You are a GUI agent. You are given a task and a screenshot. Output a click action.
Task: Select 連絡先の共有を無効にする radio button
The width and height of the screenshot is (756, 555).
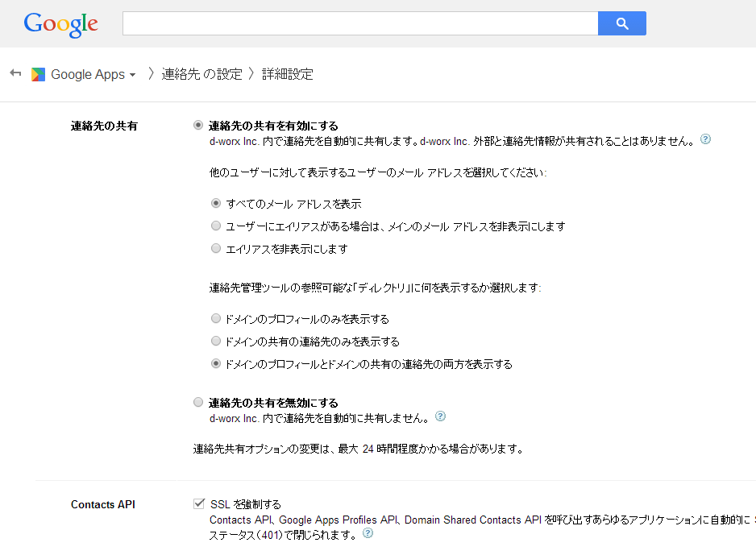click(x=197, y=403)
